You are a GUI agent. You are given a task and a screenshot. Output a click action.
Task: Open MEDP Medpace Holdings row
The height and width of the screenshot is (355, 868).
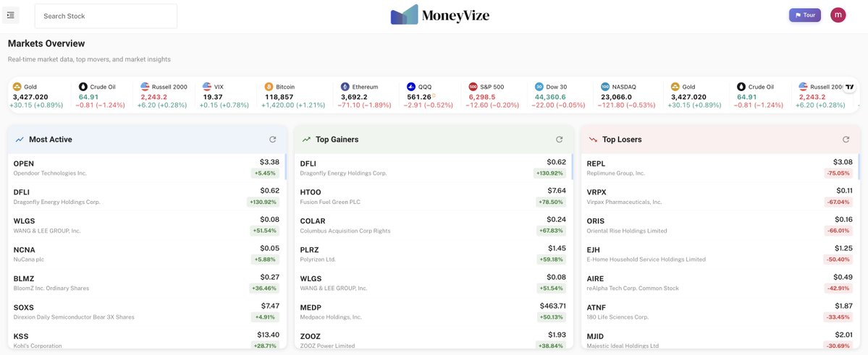433,312
